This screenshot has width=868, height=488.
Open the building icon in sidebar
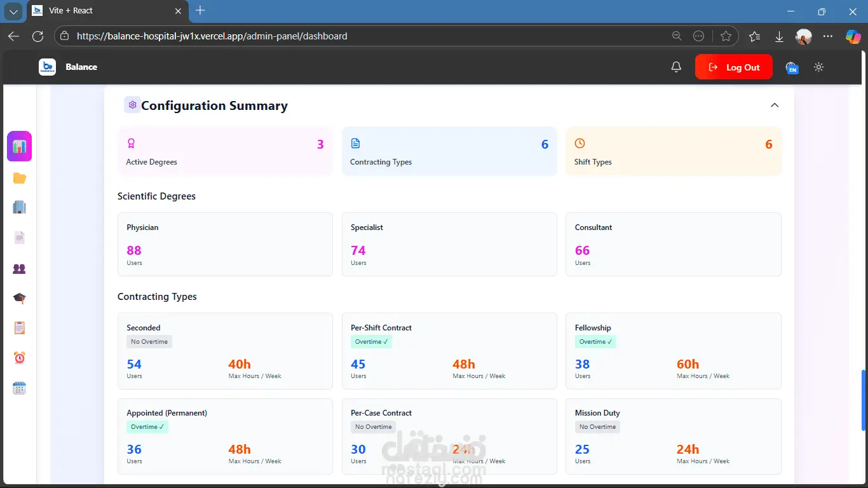(20, 207)
